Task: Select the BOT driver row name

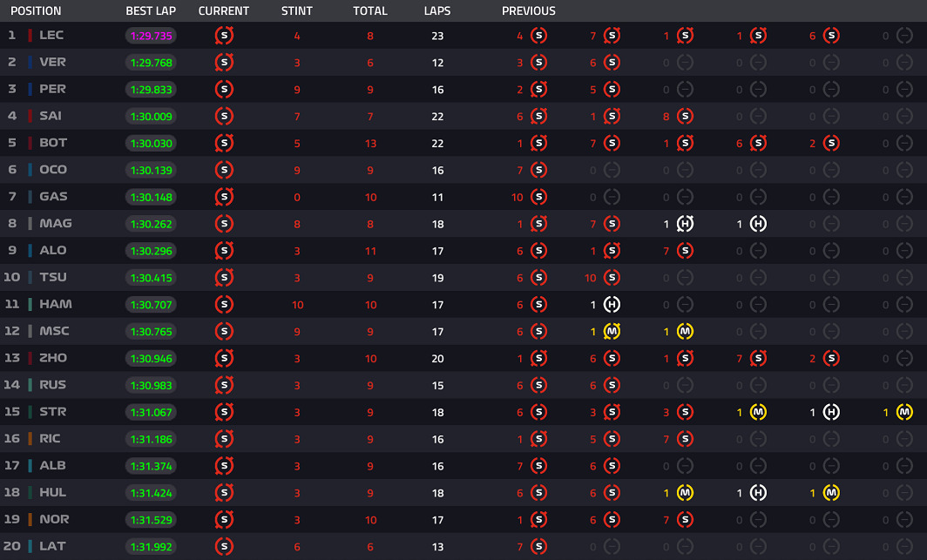Action: click(53, 143)
